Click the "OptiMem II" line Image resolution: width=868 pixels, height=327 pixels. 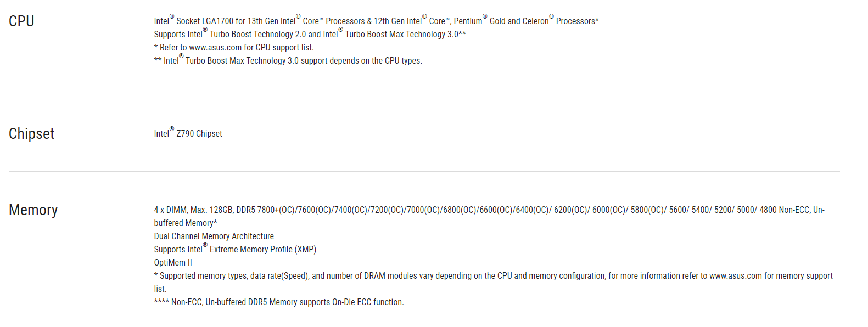173,263
